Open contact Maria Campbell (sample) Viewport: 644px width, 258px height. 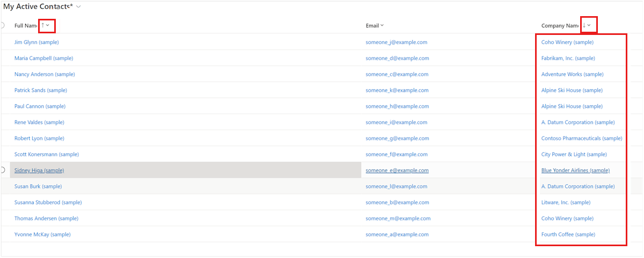tap(43, 58)
